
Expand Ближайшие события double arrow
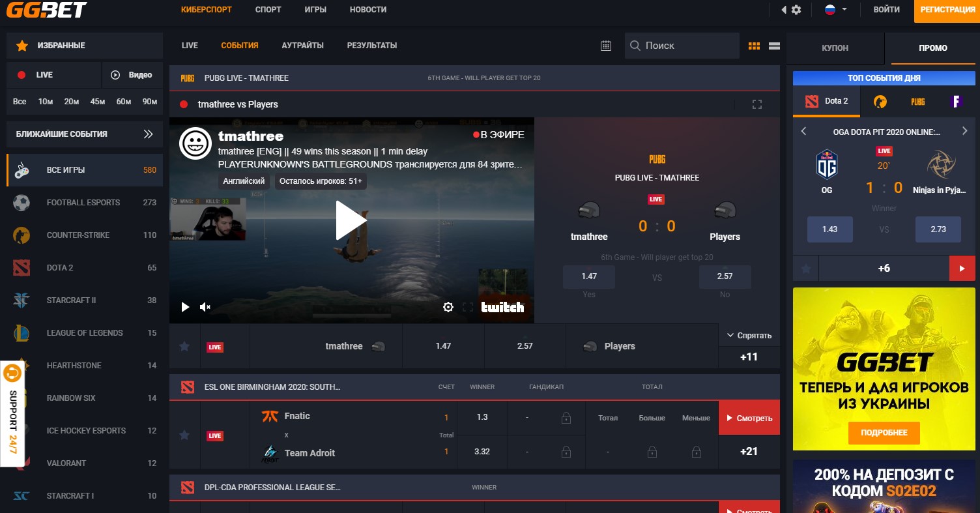coord(149,134)
